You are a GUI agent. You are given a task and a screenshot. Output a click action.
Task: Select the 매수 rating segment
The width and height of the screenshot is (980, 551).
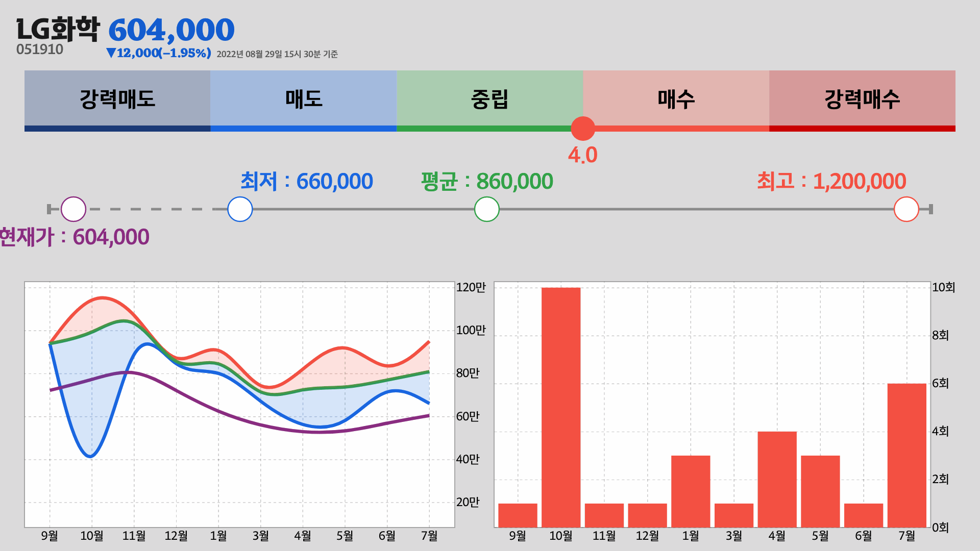[676, 101]
